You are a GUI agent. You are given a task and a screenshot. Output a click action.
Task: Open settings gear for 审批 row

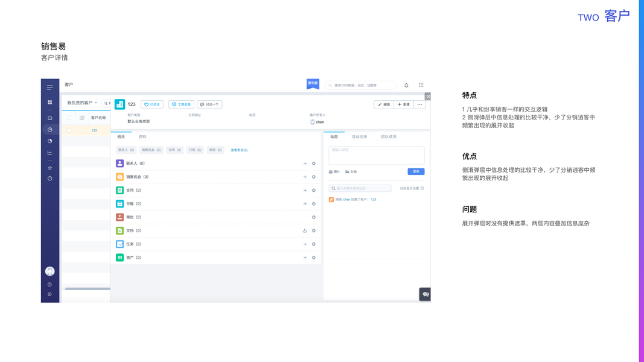[x=314, y=217]
